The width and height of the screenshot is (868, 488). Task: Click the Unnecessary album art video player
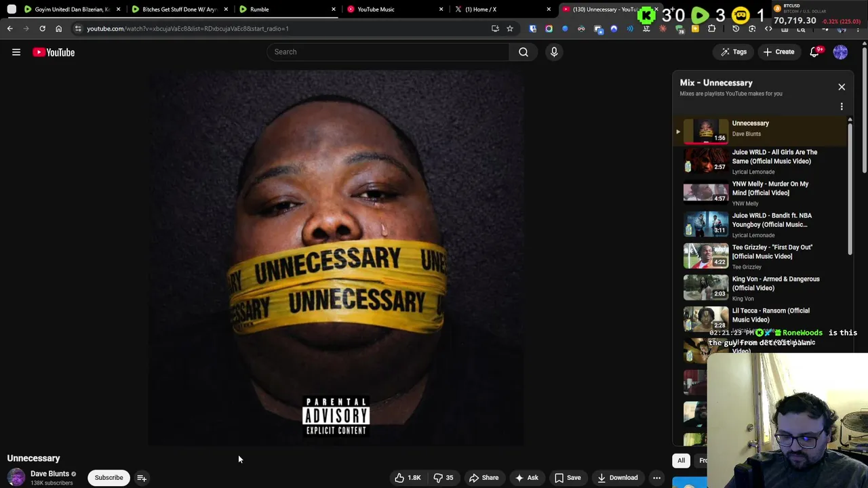(x=336, y=259)
